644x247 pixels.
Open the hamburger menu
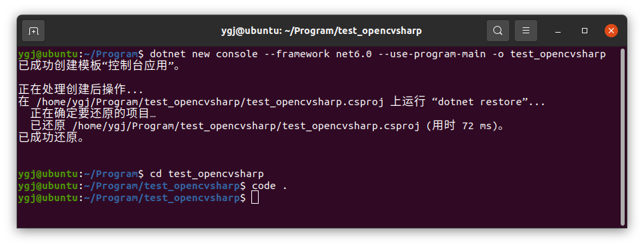pyautogui.click(x=526, y=31)
